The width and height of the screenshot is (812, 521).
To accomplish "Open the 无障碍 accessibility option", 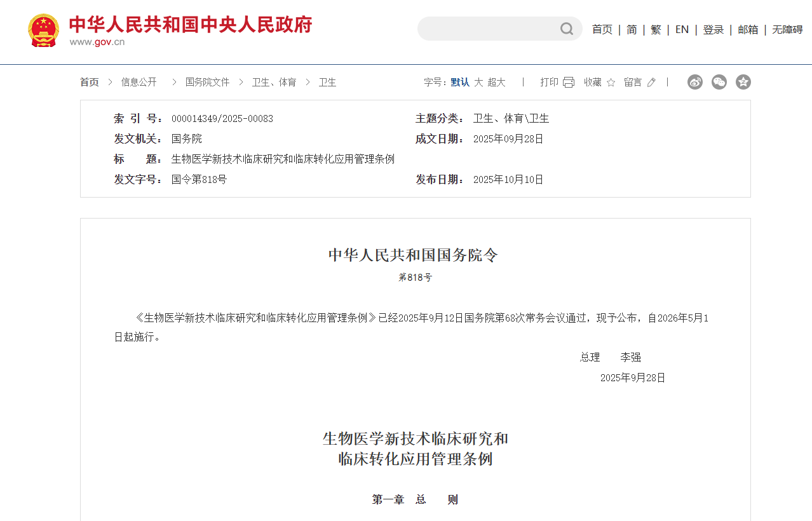I will [787, 29].
